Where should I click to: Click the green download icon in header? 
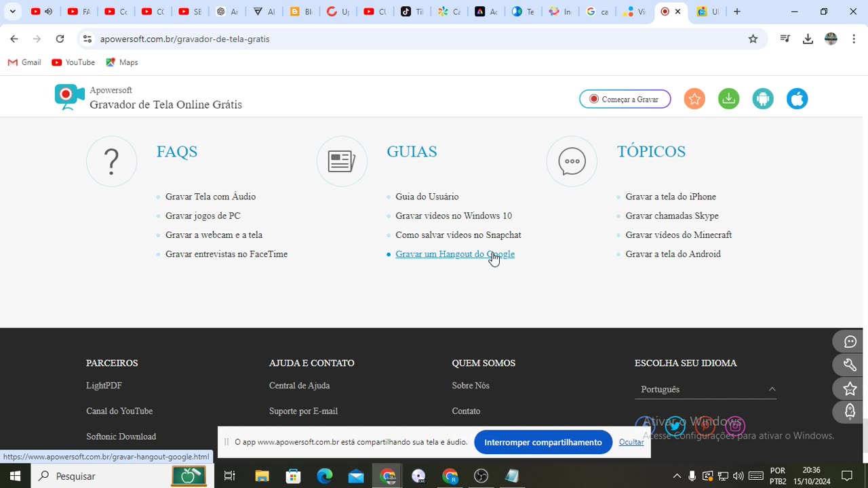pos(729,99)
